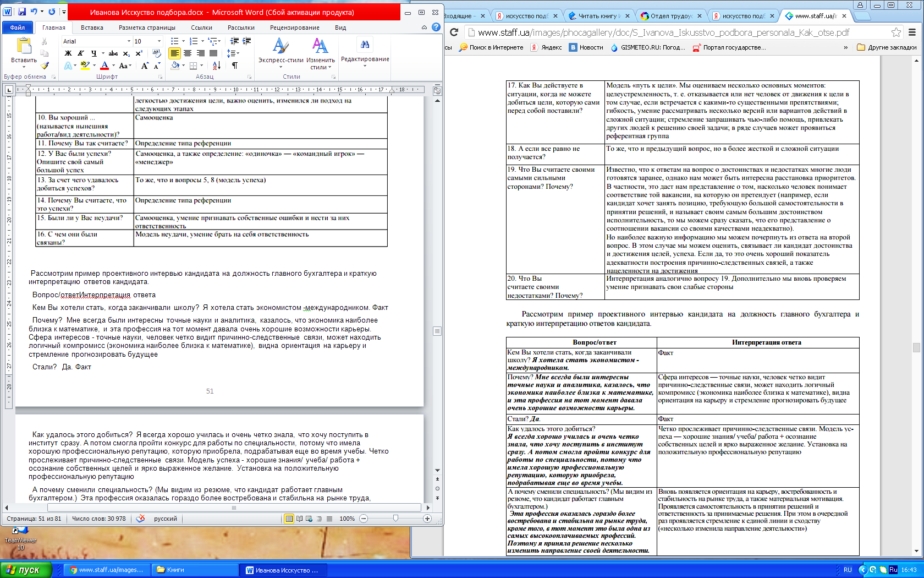
Task: Toggle strikethrough (abc) formatting
Action: [x=113, y=53]
